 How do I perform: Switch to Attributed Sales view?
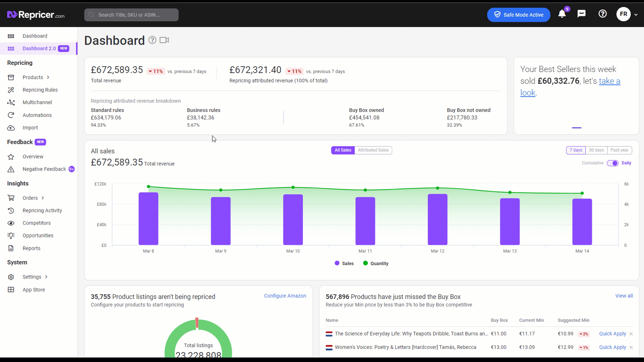tap(373, 150)
